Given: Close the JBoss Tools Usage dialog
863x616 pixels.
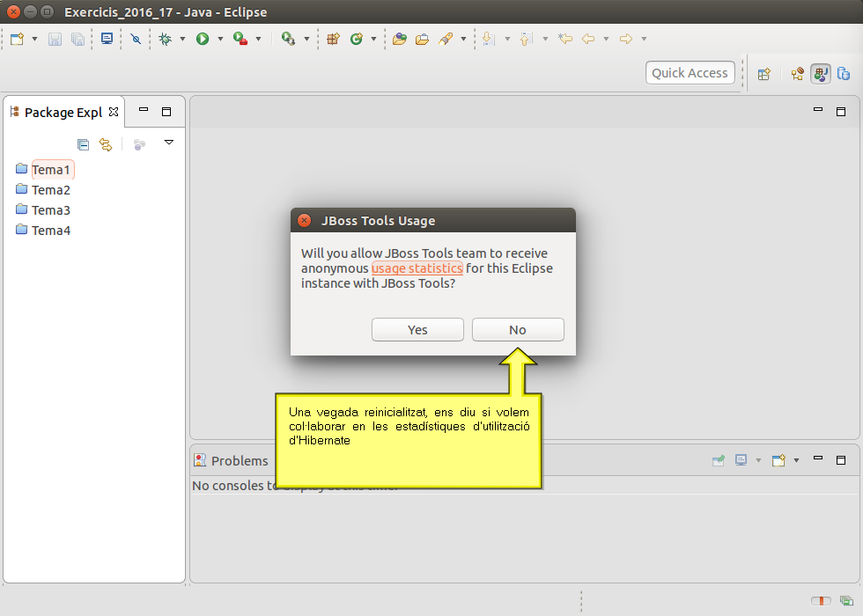Looking at the screenshot, I should point(305,221).
